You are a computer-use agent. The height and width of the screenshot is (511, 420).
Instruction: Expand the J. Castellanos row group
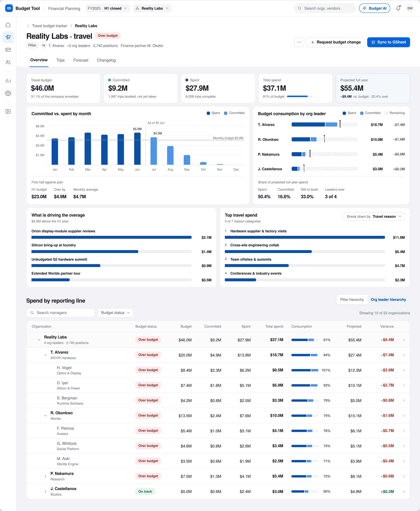pyautogui.click(x=45, y=491)
